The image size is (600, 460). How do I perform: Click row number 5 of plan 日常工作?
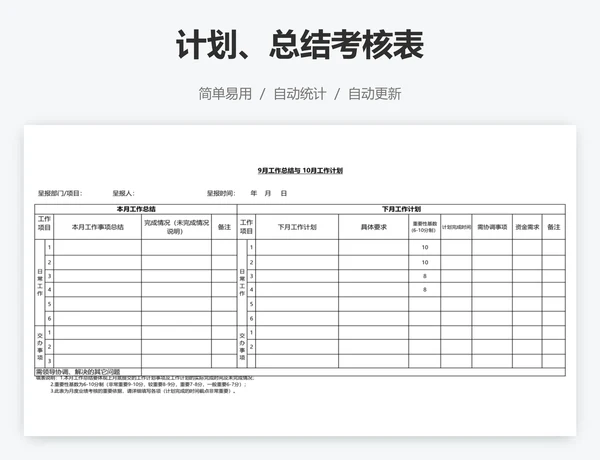click(251, 304)
